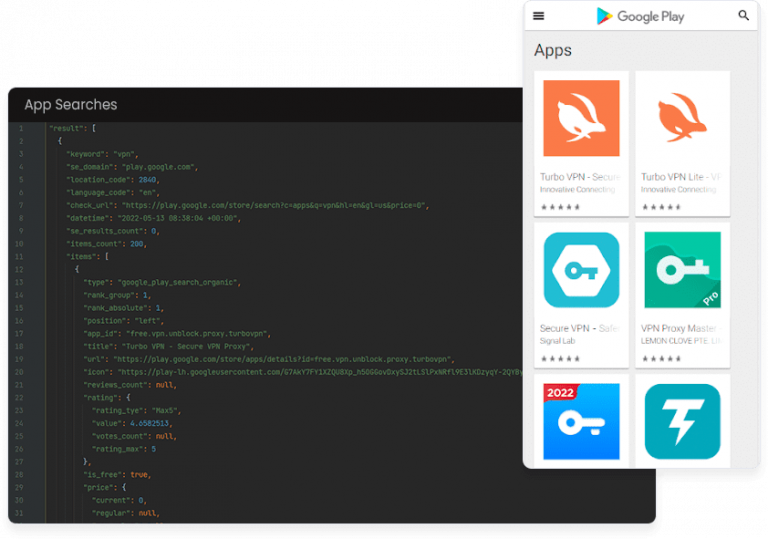This screenshot has height=539, width=768.
Task: Click the datetime 2022-05-13 line
Action: [x=154, y=219]
